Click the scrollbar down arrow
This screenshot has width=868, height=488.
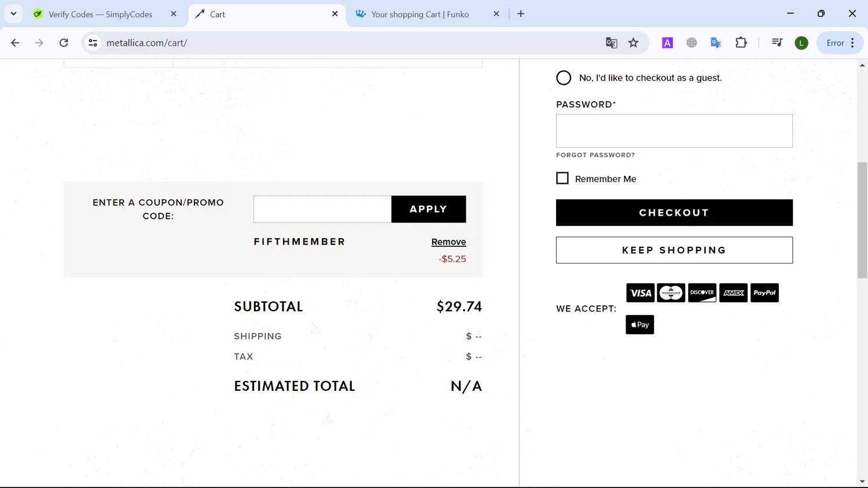[862, 482]
